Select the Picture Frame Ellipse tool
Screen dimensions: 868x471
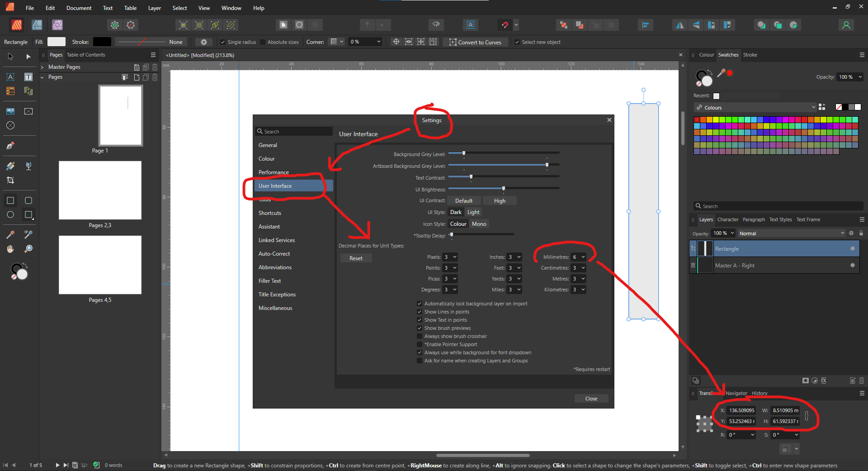[x=10, y=125]
